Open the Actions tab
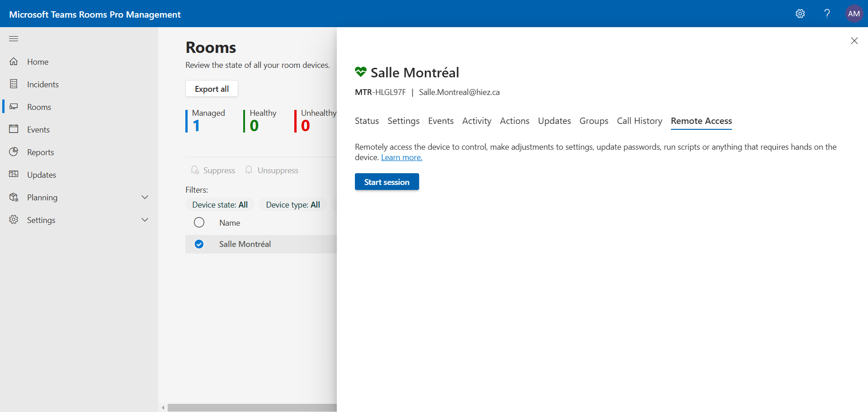The image size is (868, 412). pos(514,121)
